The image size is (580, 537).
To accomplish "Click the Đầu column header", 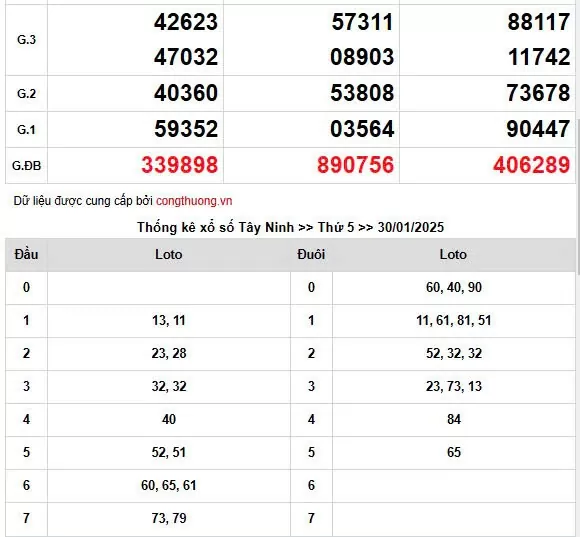I will [x=26, y=254].
